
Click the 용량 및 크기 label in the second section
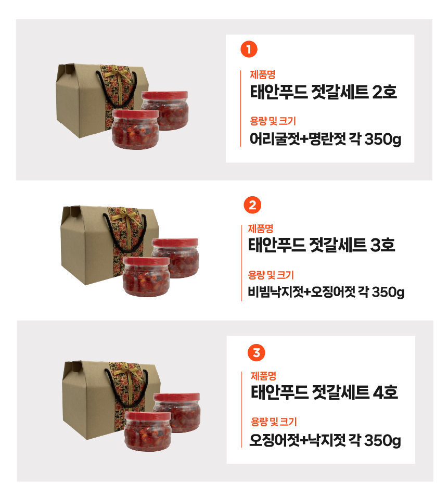pyautogui.click(x=271, y=275)
